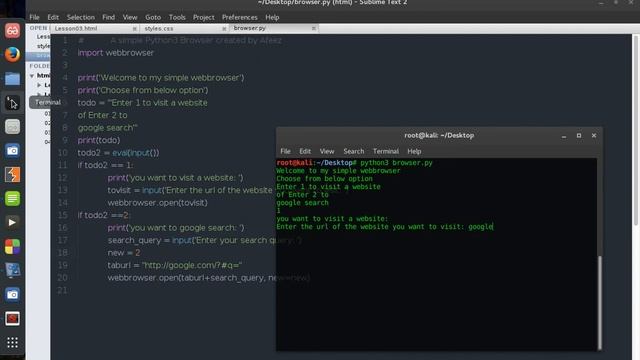Open the red framed dock icon
The width and height of the screenshot is (640, 360).
[x=12, y=318]
